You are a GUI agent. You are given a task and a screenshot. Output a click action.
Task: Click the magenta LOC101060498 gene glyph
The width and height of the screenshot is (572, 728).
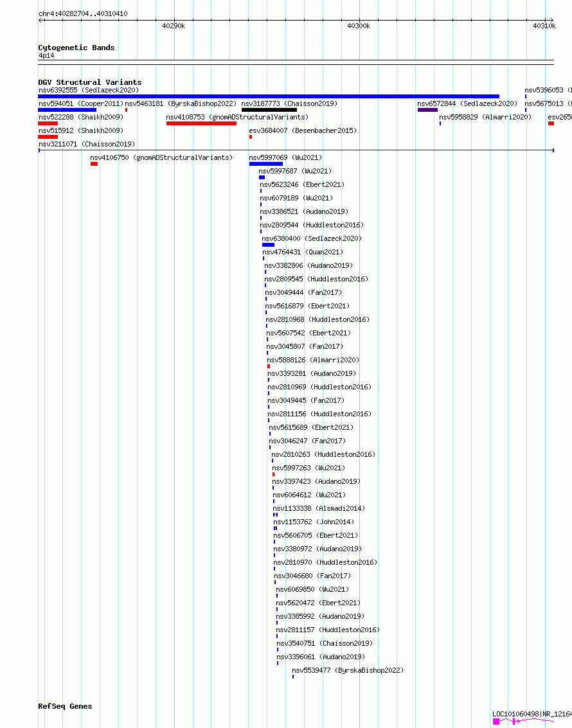523,722
